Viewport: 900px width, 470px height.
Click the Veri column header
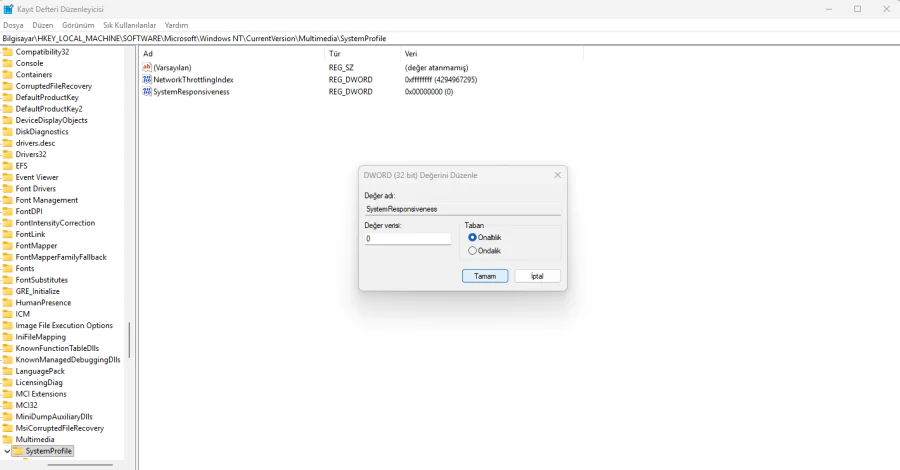point(492,53)
